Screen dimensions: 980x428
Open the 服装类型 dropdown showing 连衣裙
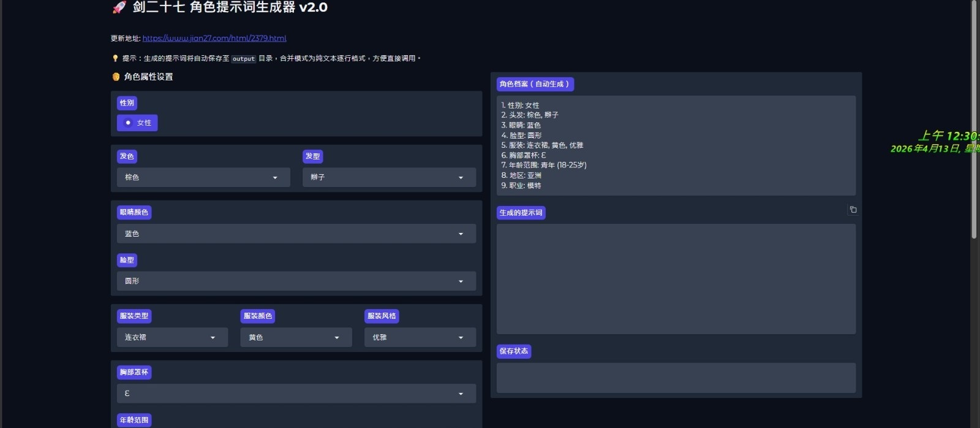coord(172,337)
